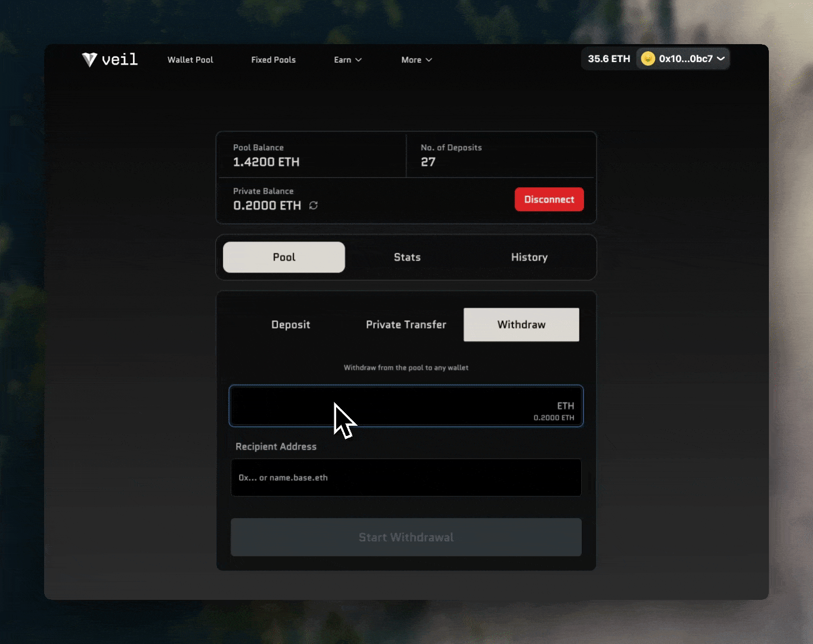
Task: Click the 35.6 ETH wallet balance
Action: point(609,58)
